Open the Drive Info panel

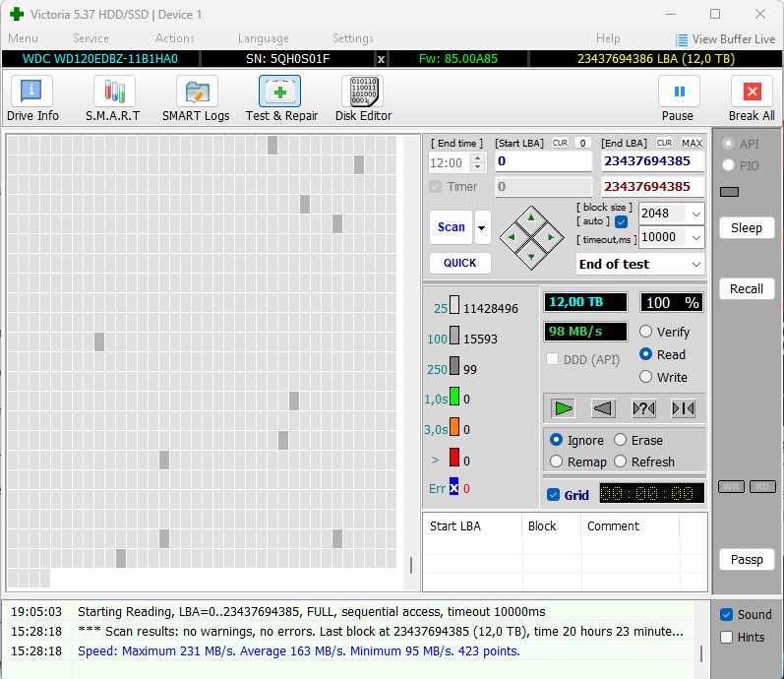[x=32, y=99]
